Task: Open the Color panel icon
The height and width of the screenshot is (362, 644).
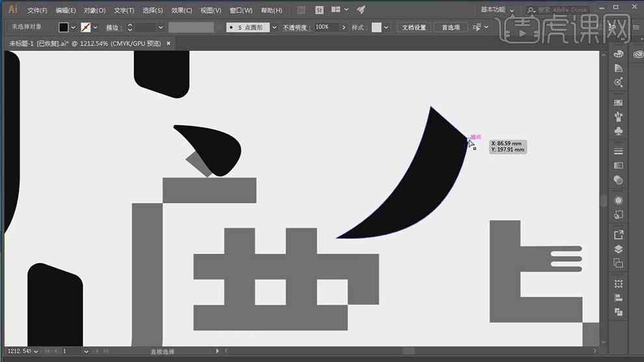Action: [618, 54]
